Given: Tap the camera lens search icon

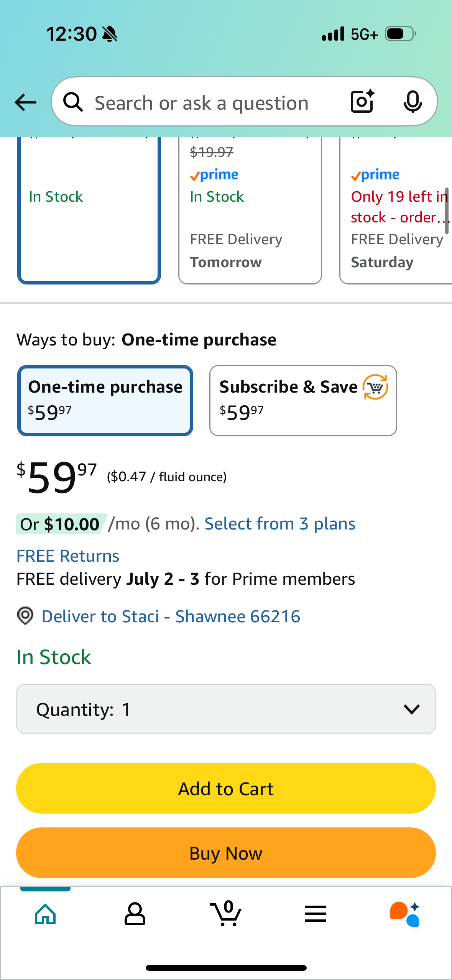Looking at the screenshot, I should (362, 102).
